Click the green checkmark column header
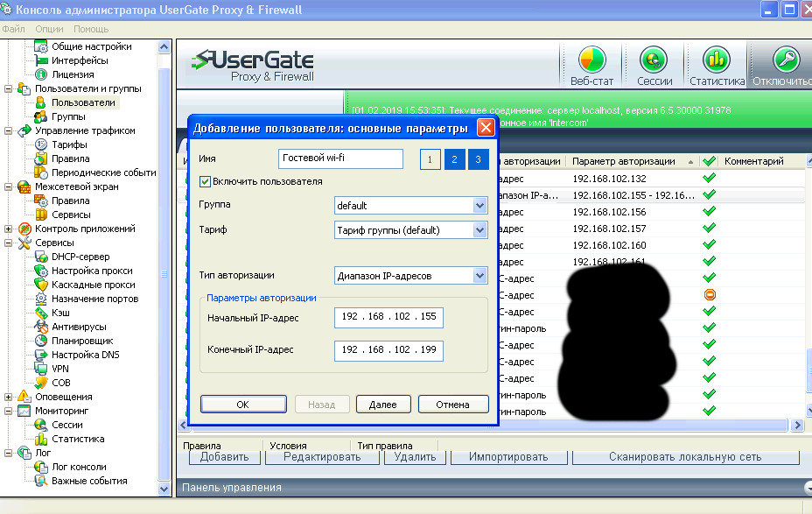Viewport: 812px width, 514px height. coord(709,161)
